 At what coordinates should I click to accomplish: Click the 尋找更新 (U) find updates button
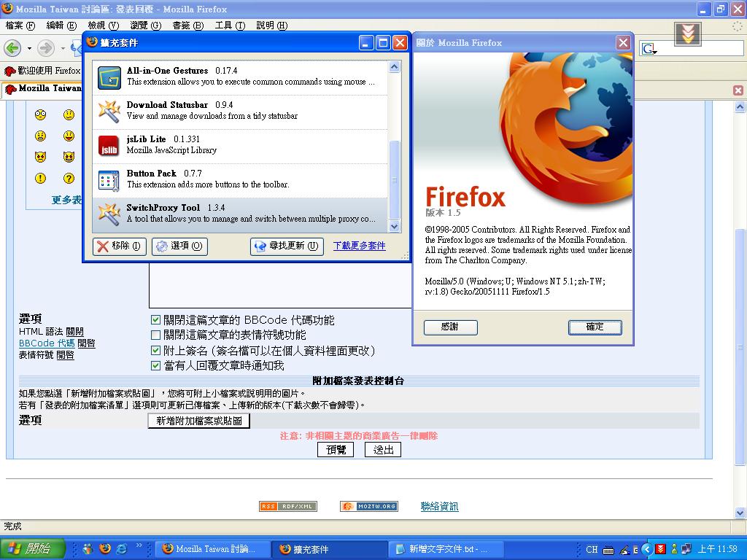pos(287,246)
